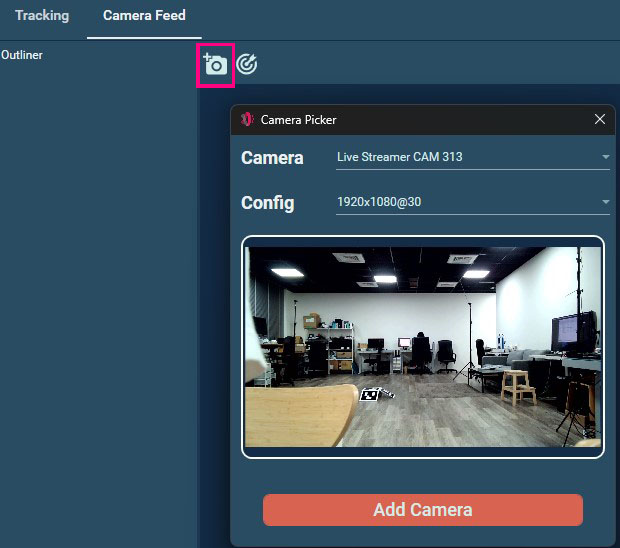Click the camera preview image
This screenshot has width=620, height=548.
pyautogui.click(x=422, y=346)
